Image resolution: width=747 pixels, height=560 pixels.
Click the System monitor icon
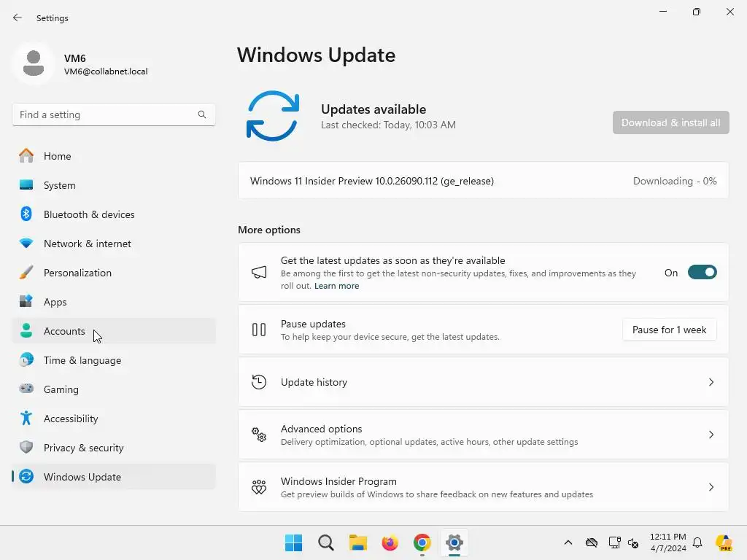26,184
